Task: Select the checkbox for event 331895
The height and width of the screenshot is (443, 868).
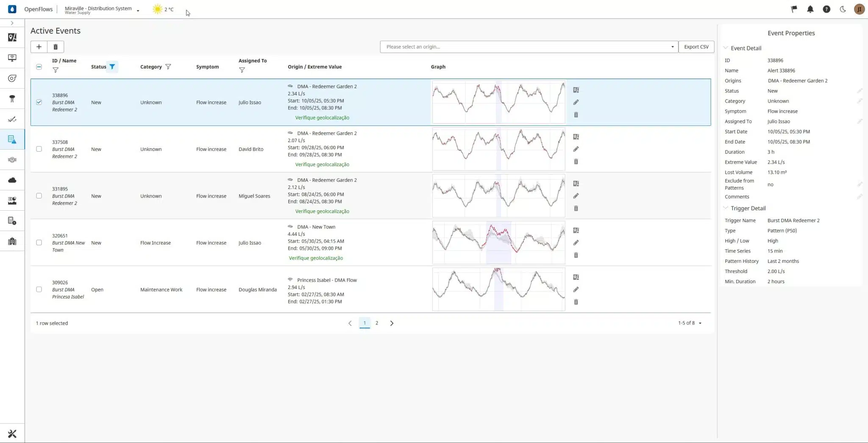Action: click(39, 196)
